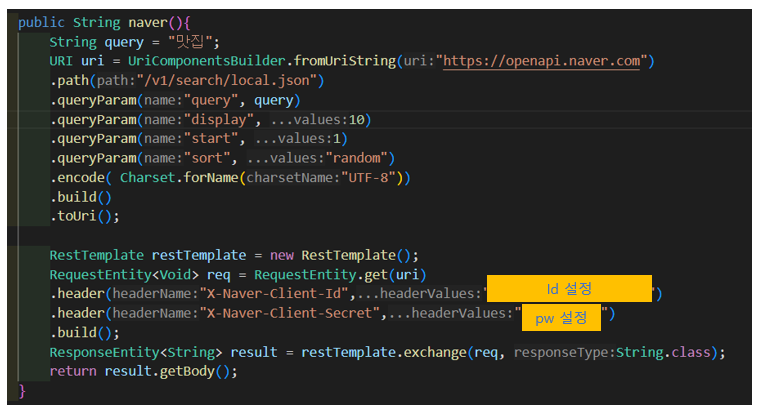Click the "sort" parameter name string
Screen dimensions: 760x411
coord(207,158)
